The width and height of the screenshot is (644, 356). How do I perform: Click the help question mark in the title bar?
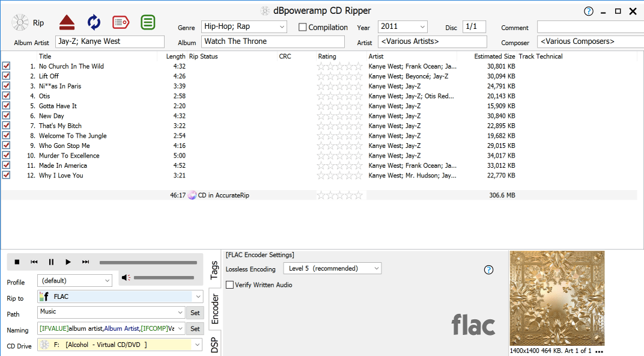coord(587,11)
